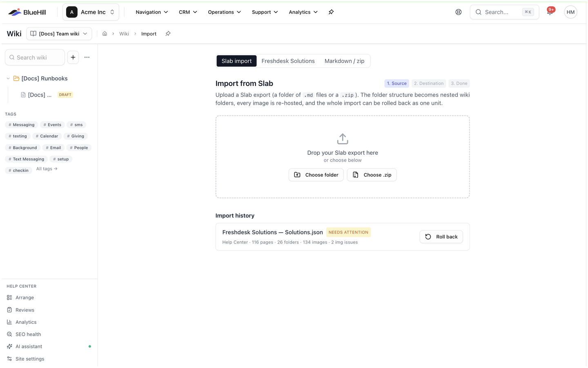Click the BlueHill logo
Image resolution: width=588 pixels, height=368 pixels.
pos(27,12)
